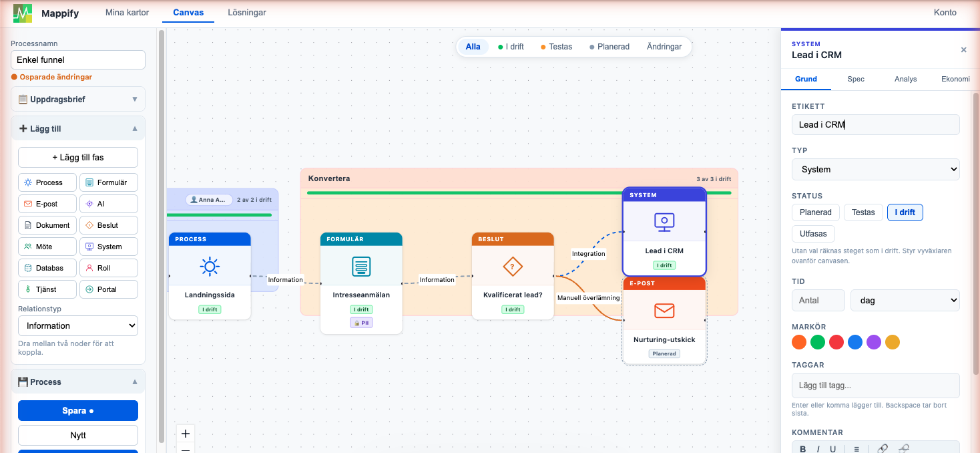This screenshot has height=453, width=980.
Task: Collapse the Process save section
Action: click(78, 382)
